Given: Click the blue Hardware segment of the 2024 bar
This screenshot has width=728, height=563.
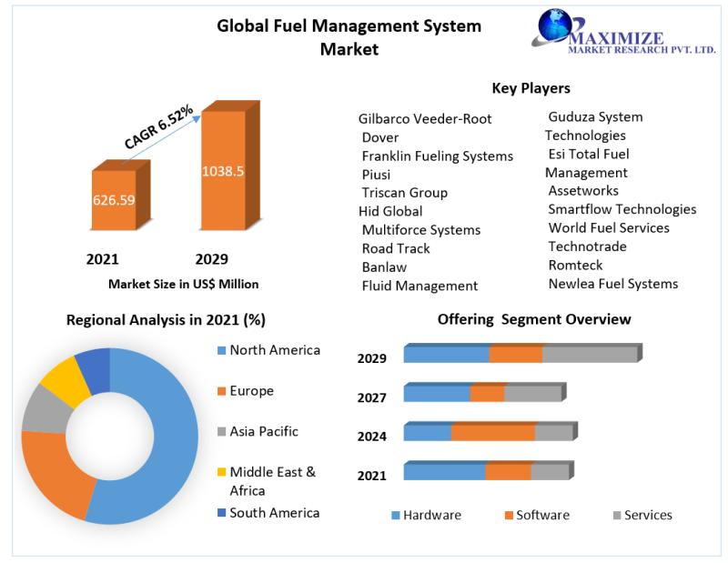Looking at the screenshot, I should 428,432.
